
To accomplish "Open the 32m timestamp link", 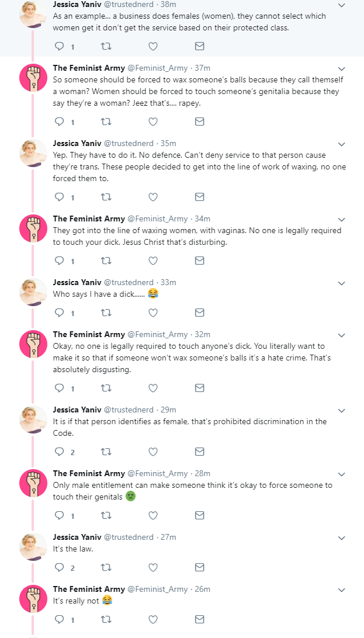I will [203, 334].
